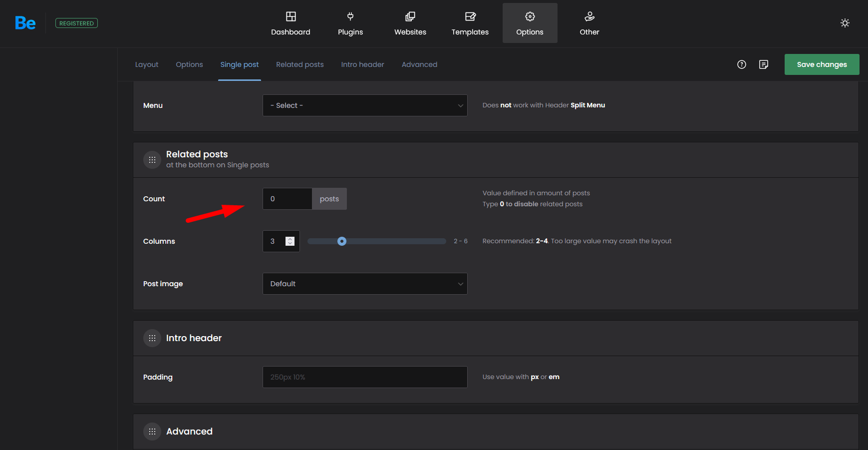Image resolution: width=868 pixels, height=450 pixels.
Task: Open the Websites section
Action: (410, 23)
